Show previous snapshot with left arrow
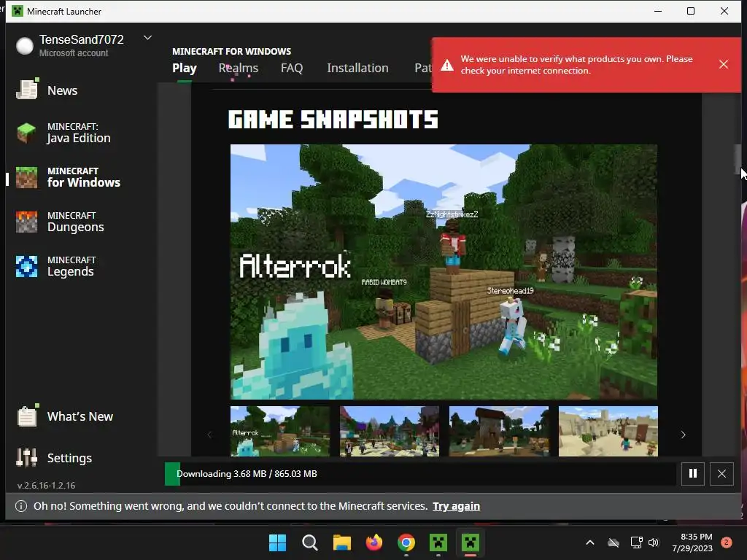 (x=209, y=435)
